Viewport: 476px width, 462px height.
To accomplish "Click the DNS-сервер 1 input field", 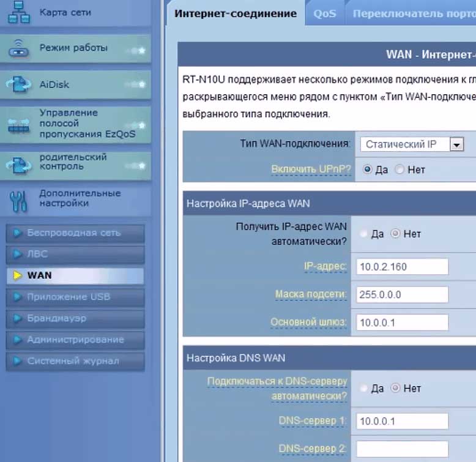I will point(402,422).
